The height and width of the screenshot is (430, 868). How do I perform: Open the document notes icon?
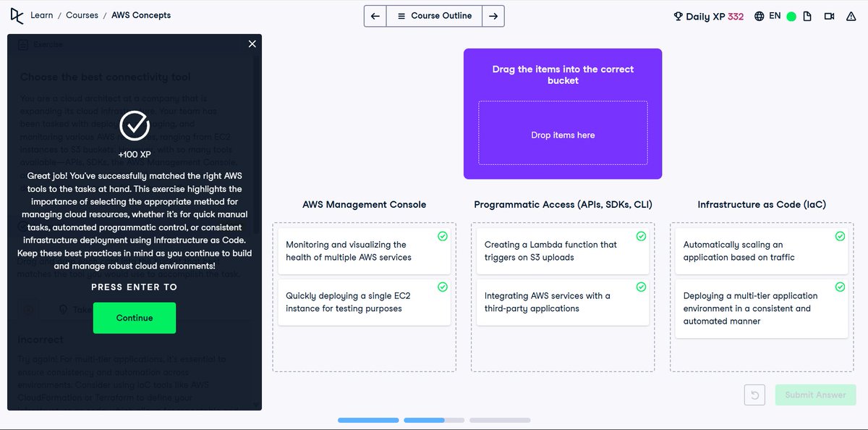click(x=807, y=16)
